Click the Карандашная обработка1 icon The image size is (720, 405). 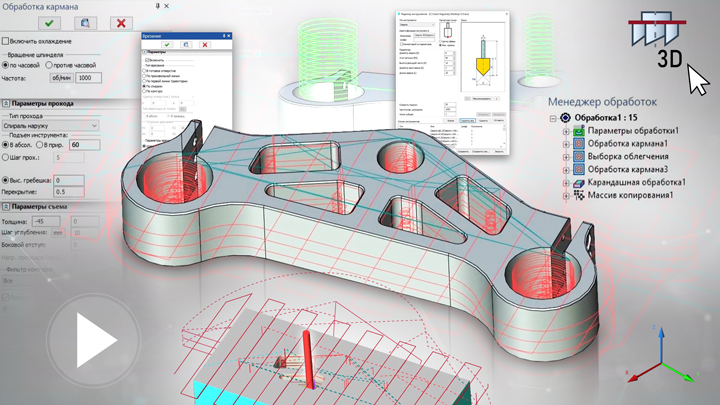click(x=579, y=183)
